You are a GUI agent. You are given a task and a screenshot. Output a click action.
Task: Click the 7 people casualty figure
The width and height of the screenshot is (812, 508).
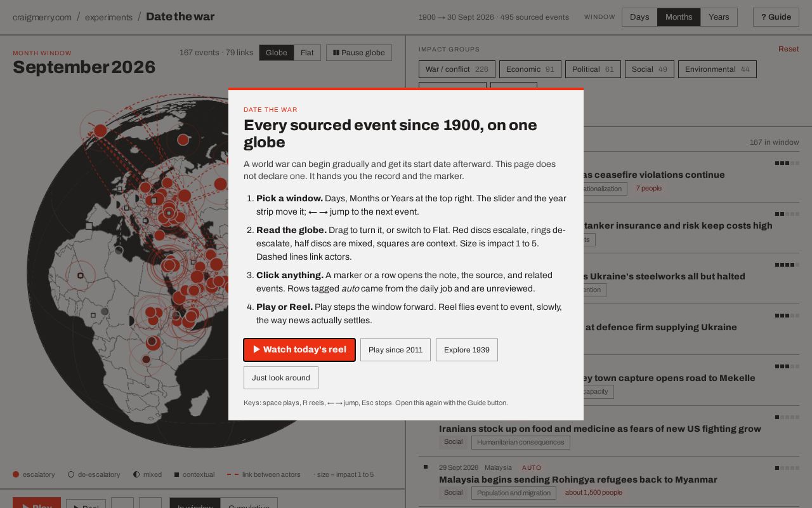point(648,189)
